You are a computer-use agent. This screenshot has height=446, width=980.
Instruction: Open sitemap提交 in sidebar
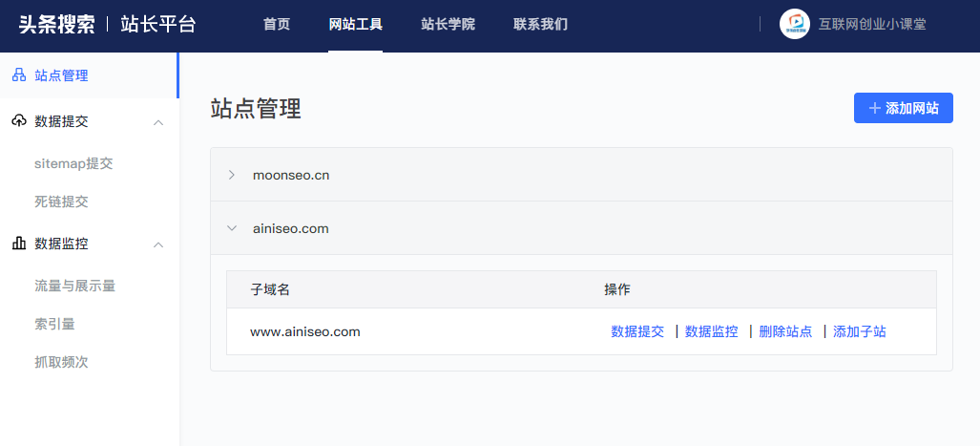click(x=73, y=164)
